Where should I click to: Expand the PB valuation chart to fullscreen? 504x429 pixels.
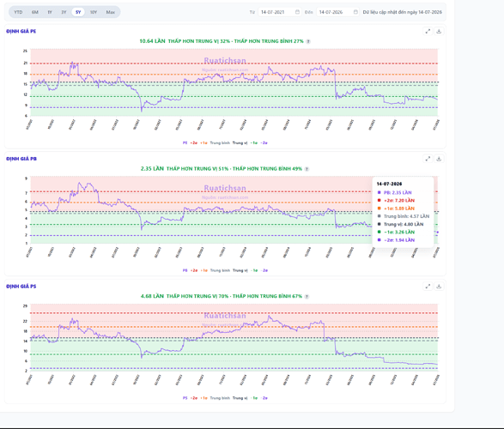tap(428, 159)
